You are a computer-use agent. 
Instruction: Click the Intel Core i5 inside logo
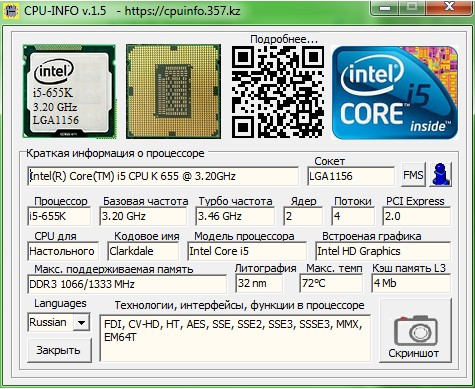point(395,92)
